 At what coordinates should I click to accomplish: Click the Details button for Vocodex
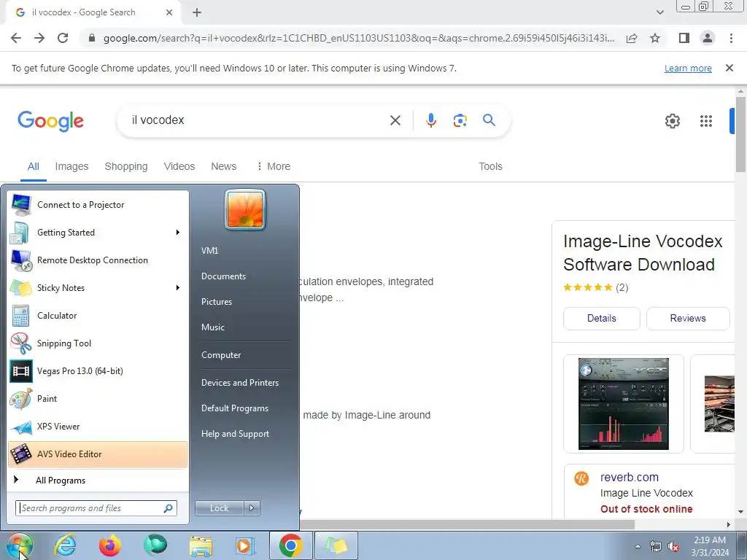pos(601,318)
